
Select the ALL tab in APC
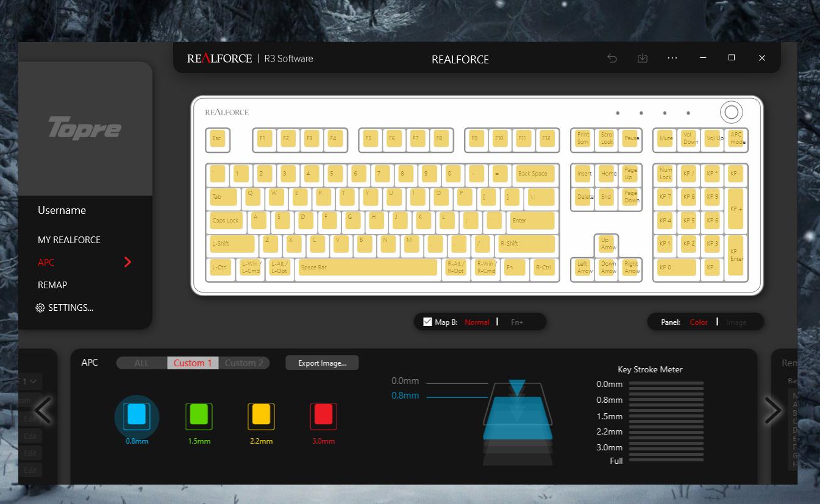coord(141,363)
